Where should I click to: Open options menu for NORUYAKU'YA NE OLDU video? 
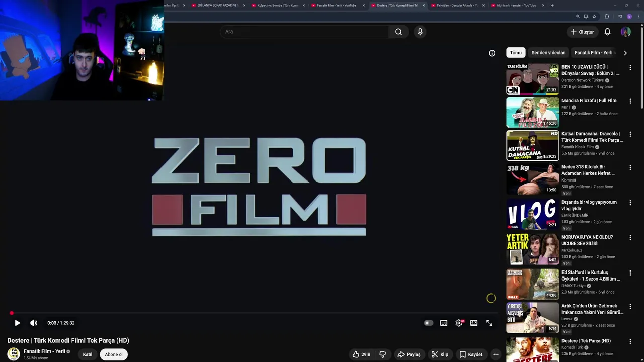[x=630, y=238]
